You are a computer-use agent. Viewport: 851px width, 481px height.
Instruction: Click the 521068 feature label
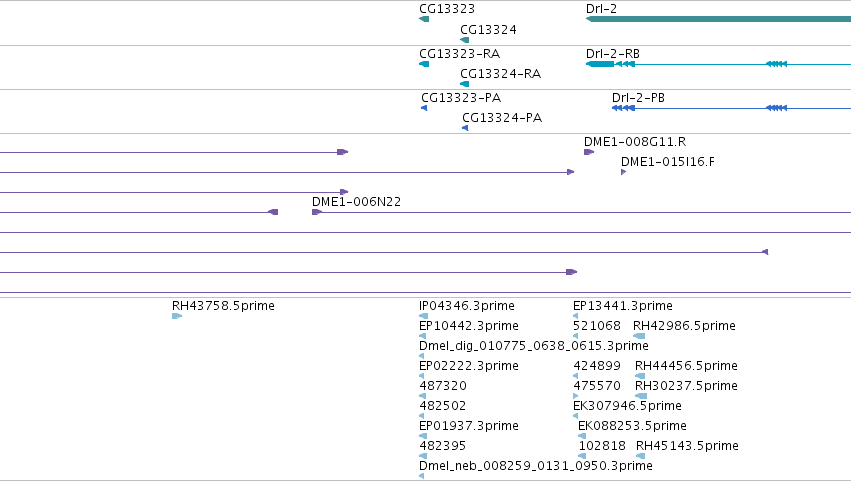click(x=597, y=326)
